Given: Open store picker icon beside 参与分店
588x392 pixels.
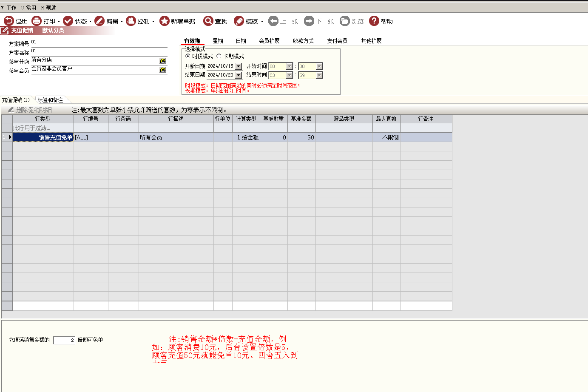Looking at the screenshot, I should (x=163, y=61).
